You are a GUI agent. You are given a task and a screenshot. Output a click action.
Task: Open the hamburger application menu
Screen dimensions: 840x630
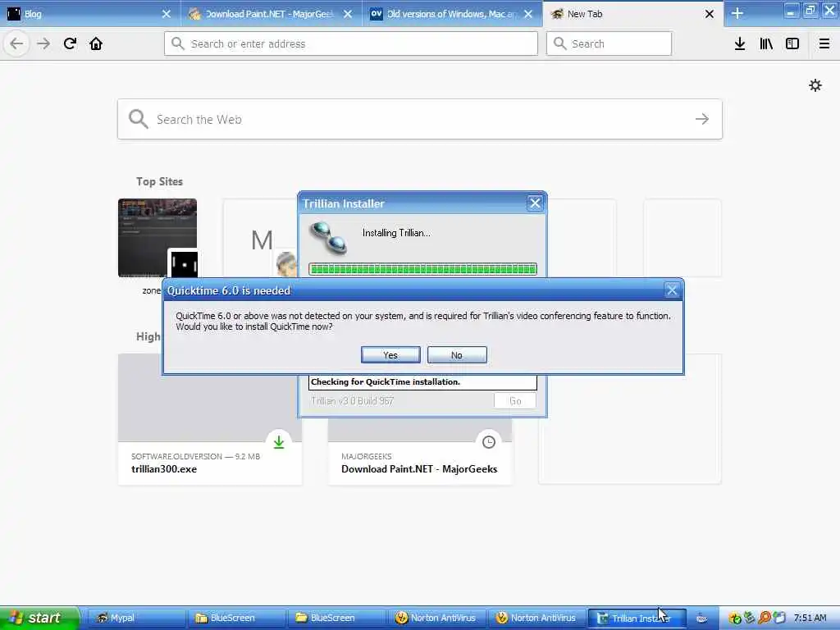point(824,43)
